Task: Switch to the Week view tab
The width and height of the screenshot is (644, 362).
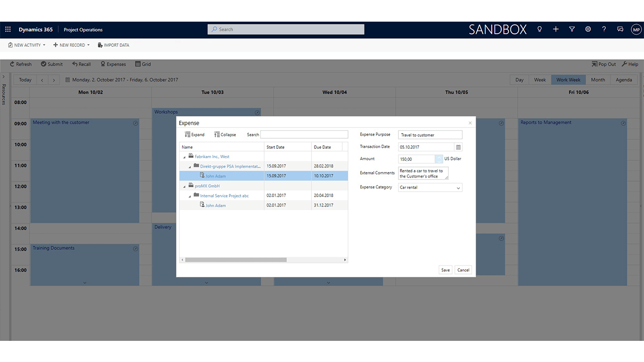Action: pyautogui.click(x=540, y=80)
